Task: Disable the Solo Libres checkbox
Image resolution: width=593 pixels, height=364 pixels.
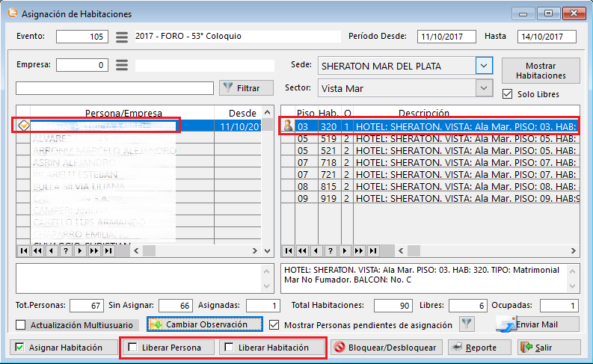Action: click(x=508, y=94)
